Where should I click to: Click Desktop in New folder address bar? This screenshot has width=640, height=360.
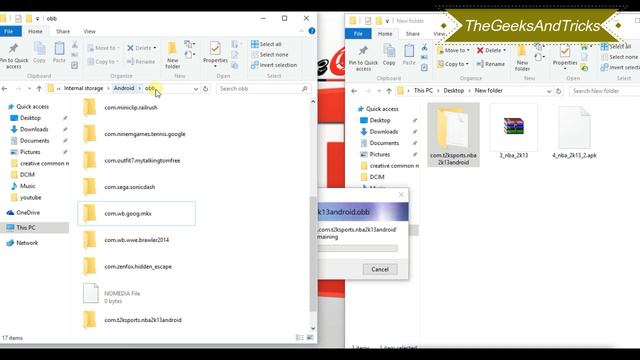tap(453, 91)
